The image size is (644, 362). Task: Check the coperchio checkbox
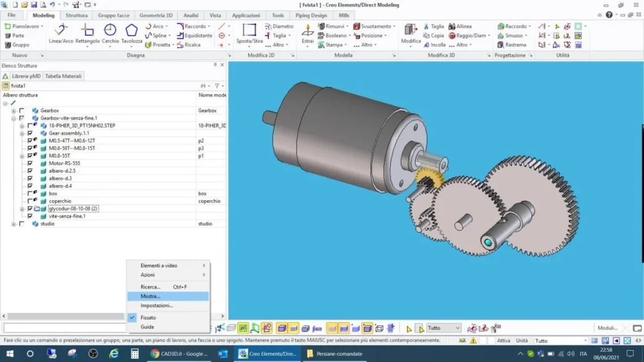click(30, 201)
